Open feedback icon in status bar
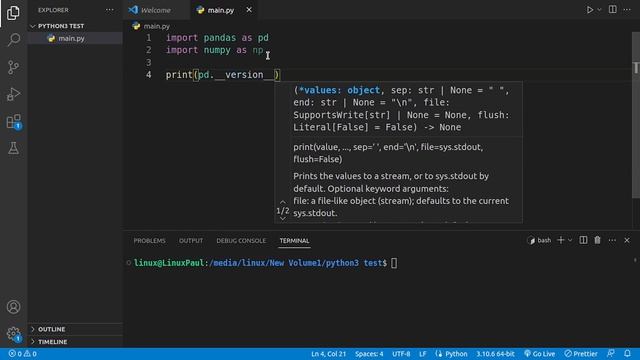 click(x=611, y=353)
